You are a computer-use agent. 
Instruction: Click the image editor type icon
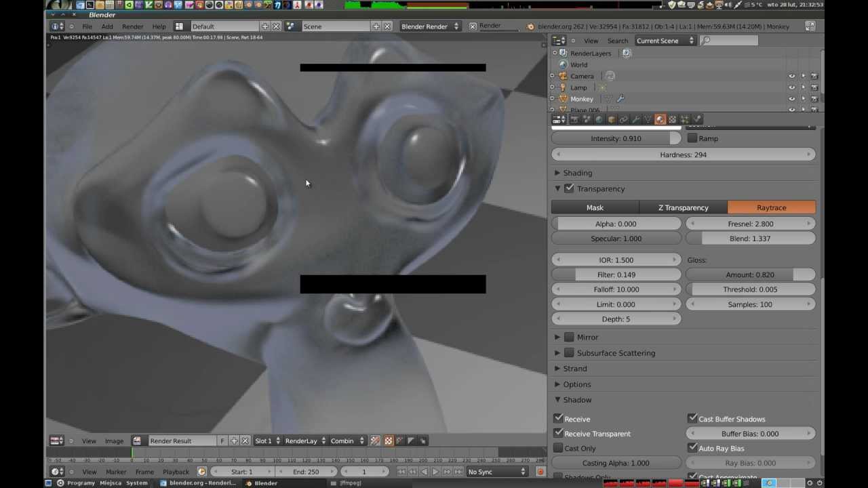coord(57,441)
